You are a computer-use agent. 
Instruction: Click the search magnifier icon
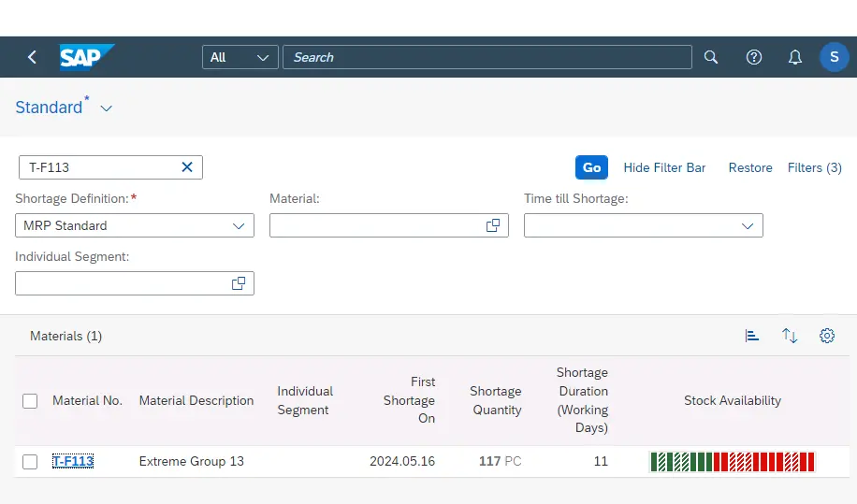[x=711, y=57]
